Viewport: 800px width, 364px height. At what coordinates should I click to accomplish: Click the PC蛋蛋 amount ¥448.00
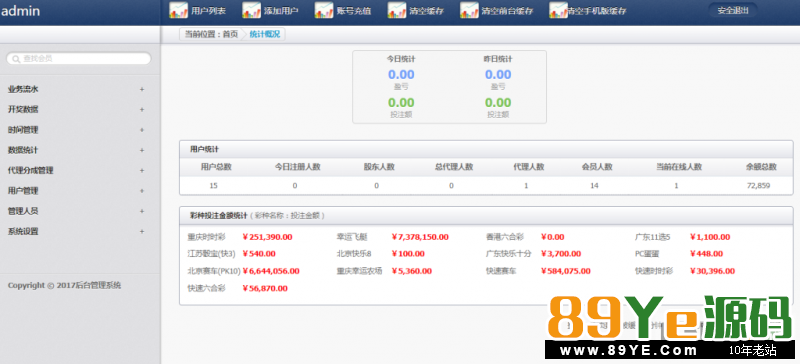click(706, 254)
